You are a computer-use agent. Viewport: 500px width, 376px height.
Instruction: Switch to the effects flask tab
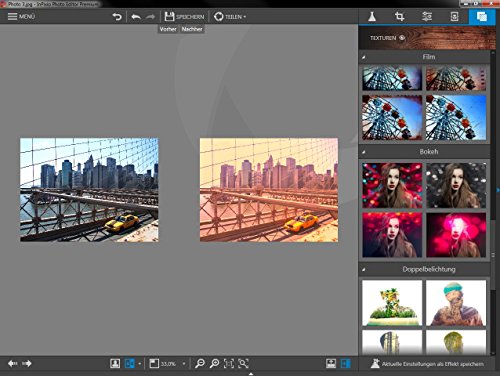click(x=372, y=16)
